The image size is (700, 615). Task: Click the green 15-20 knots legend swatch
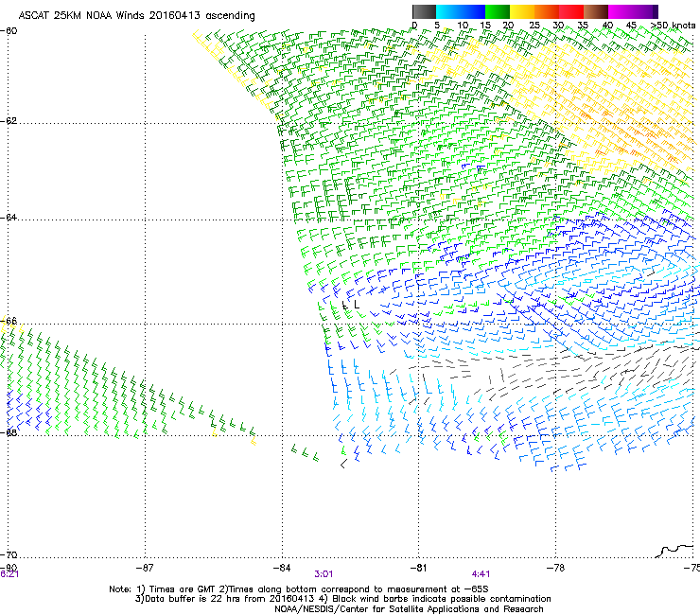click(498, 11)
